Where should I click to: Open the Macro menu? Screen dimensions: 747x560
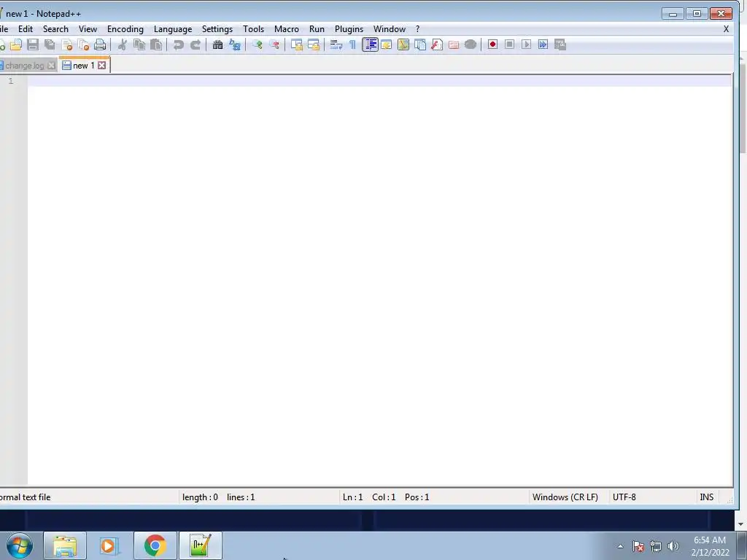pos(286,29)
